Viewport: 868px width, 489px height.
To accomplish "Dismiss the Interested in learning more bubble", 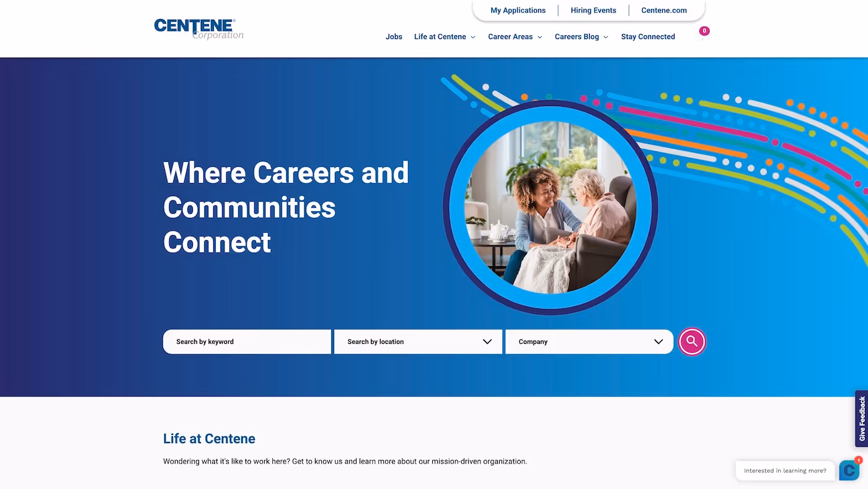I will point(785,470).
